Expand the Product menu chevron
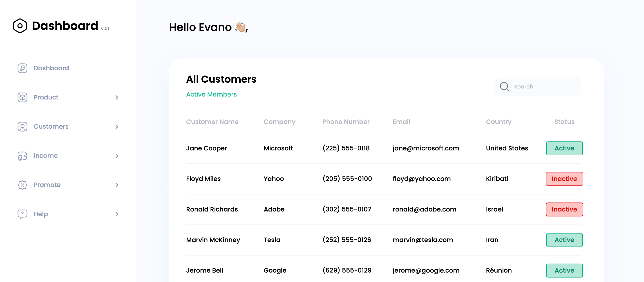 coord(117,97)
